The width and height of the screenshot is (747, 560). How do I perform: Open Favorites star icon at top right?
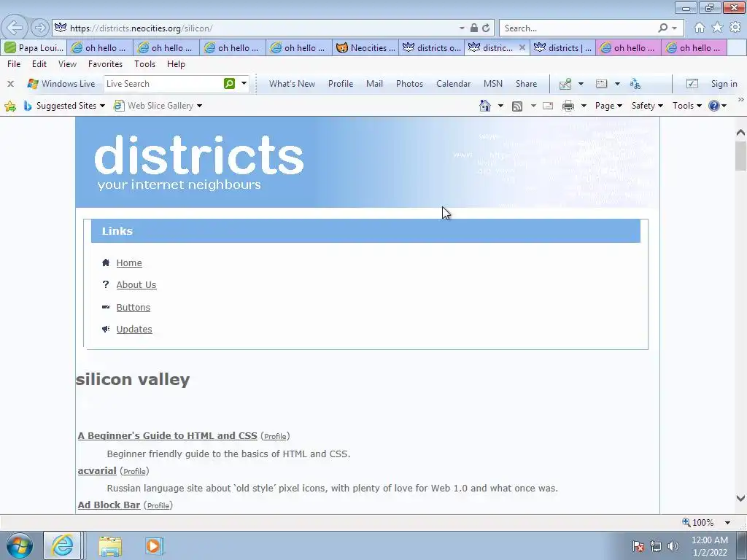[x=717, y=28]
